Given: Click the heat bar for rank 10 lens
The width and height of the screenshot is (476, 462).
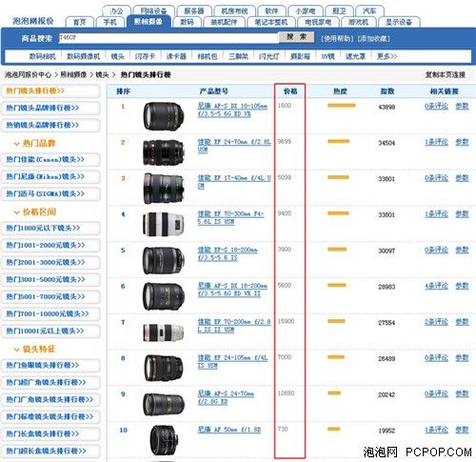Looking at the screenshot, I should (x=334, y=430).
